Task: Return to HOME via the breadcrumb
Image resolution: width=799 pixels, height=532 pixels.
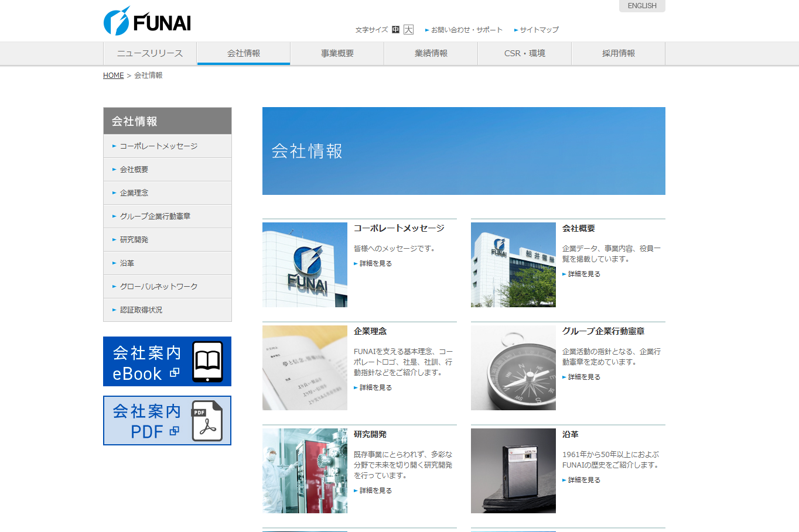Action: pos(112,75)
